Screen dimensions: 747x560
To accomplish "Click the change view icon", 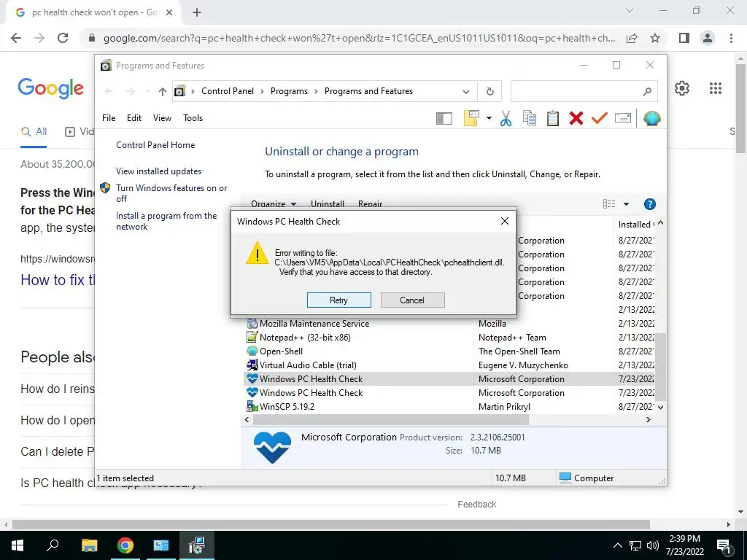I will click(609, 204).
